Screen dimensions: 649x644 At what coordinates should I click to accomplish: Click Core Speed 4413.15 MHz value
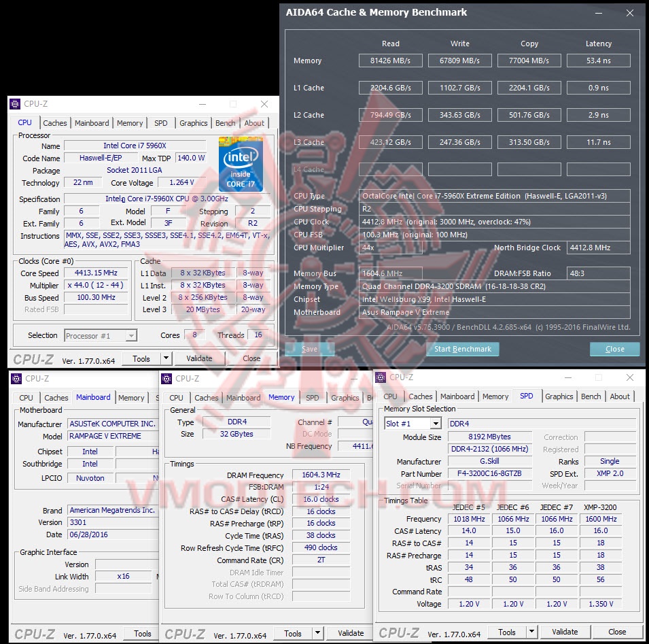tap(96, 273)
